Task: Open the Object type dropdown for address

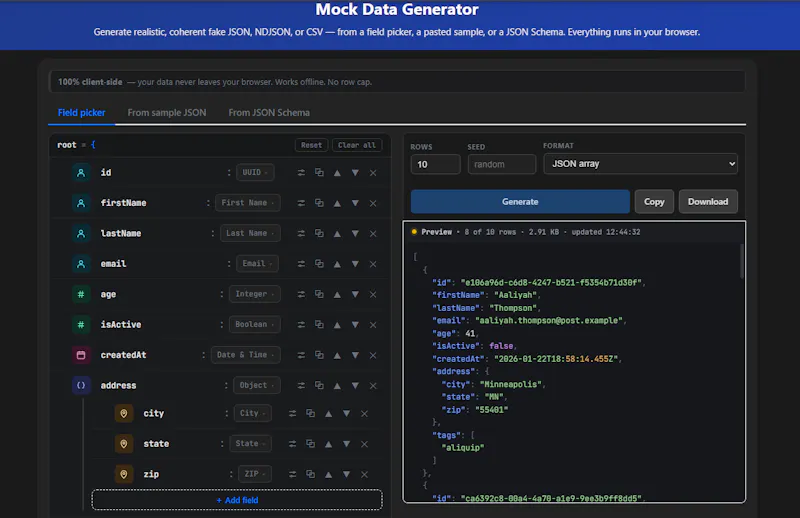Action: click(x=257, y=385)
